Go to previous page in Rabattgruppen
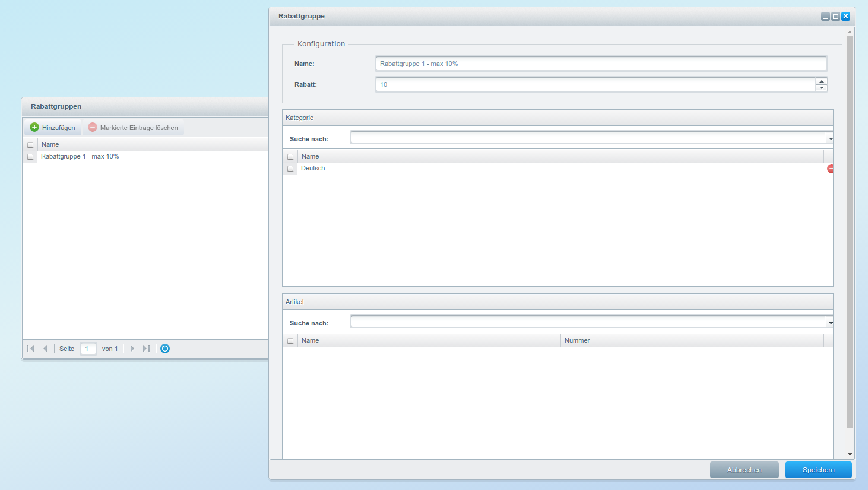This screenshot has width=868, height=490. click(x=45, y=349)
